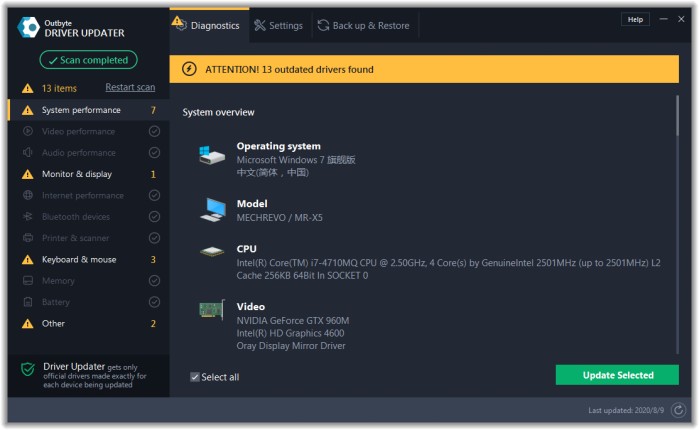Click the count 7 beside System performance
Image resolution: width=699 pixels, height=430 pixels.
[x=153, y=110]
